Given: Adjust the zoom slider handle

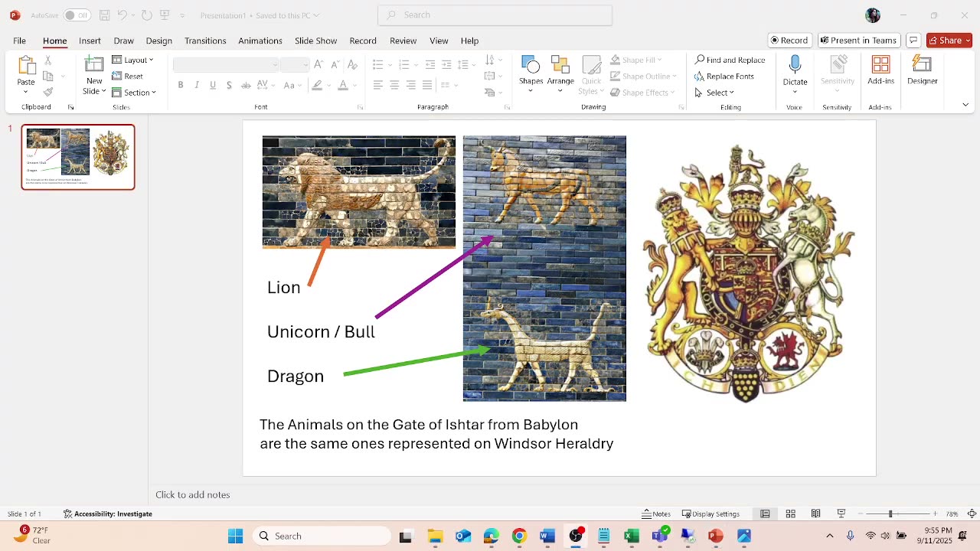Looking at the screenshot, I should [x=890, y=514].
